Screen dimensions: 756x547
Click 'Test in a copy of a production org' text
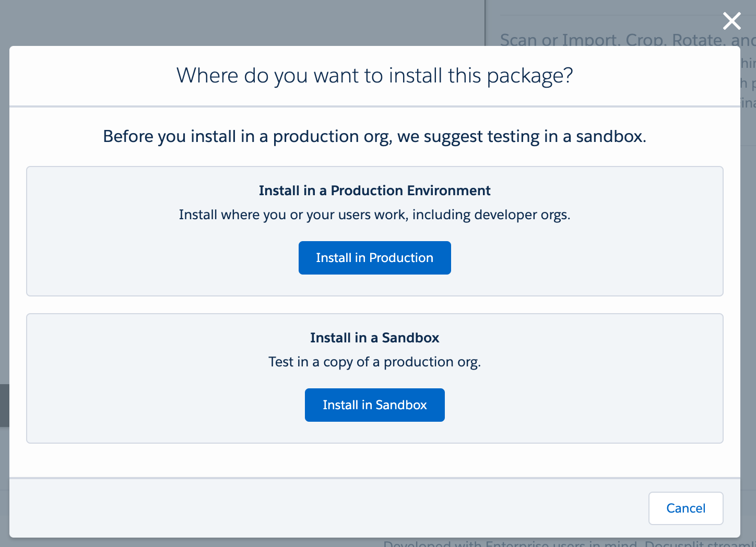click(x=374, y=362)
